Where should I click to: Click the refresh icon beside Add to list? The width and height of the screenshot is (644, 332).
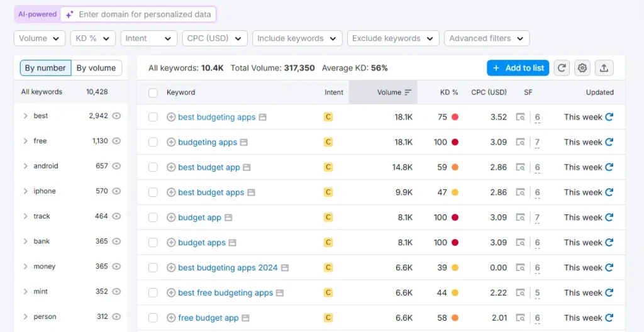562,68
